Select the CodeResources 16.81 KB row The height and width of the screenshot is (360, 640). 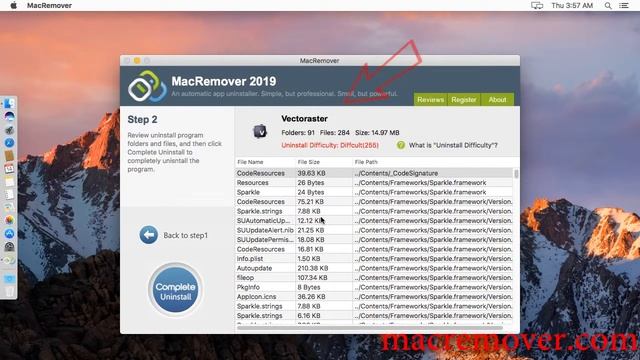[x=374, y=249]
